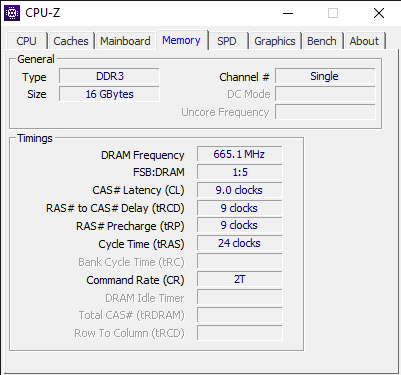Click the Cycle Time (tRAS) label
This screenshot has width=401, height=375.
coord(141,244)
